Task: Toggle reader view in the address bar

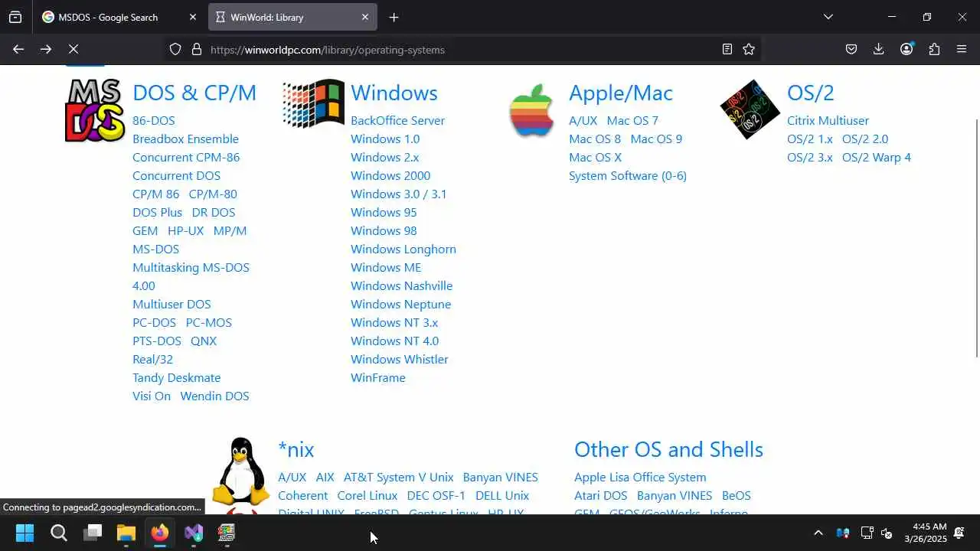Action: 727,49
